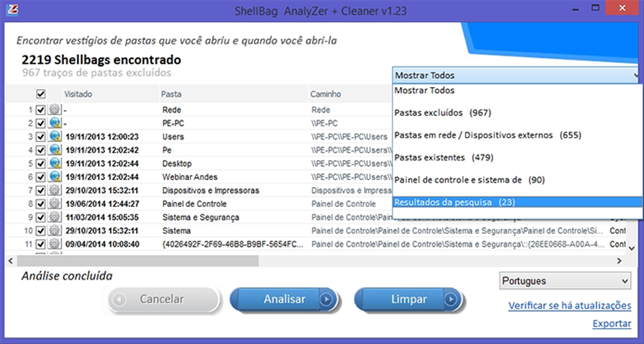This screenshot has width=644, height=344.
Task: Click the {4026492F-2F69-46B8 folder name
Action: pos(233,244)
